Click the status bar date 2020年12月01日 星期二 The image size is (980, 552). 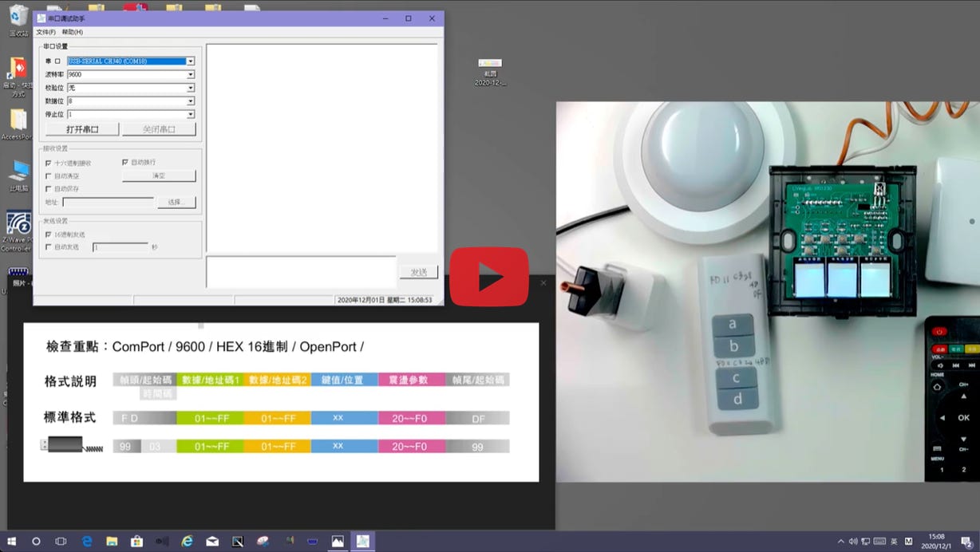coord(385,300)
